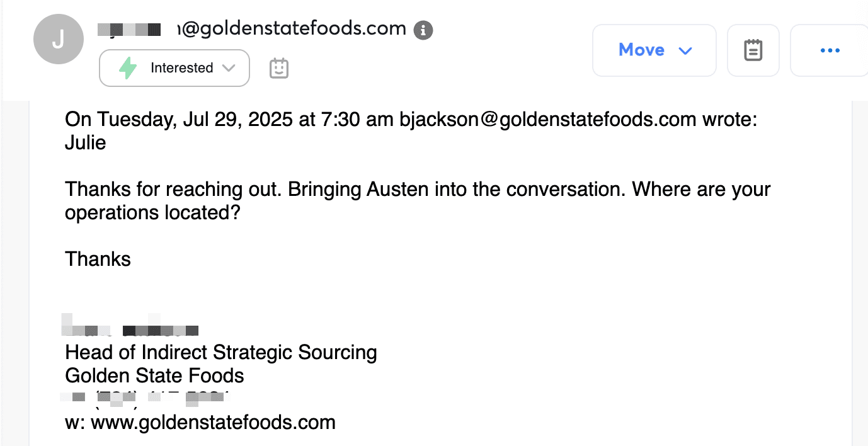Click the info icon beside sender email
This screenshot has height=446, width=868.
tap(423, 30)
